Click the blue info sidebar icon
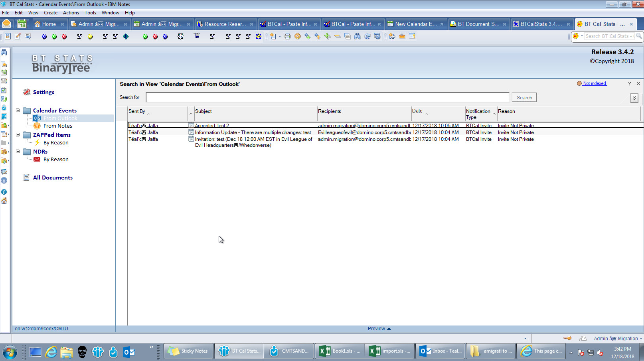Image resolution: width=644 pixels, height=361 pixels. [x=4, y=192]
